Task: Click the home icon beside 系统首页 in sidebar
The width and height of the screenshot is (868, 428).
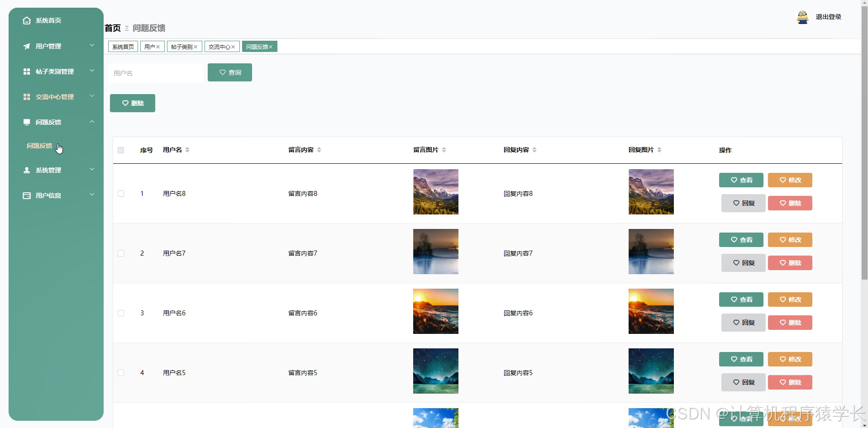Action: point(27,20)
